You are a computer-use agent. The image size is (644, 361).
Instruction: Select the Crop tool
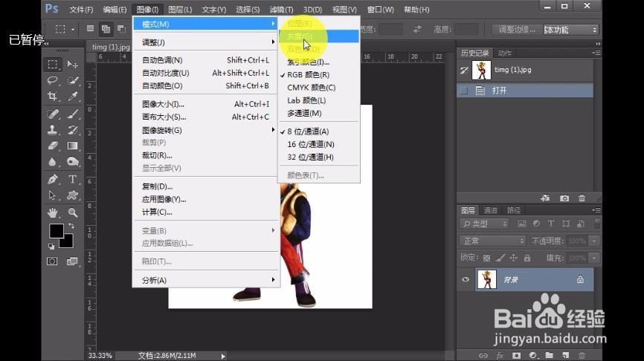click(x=53, y=97)
